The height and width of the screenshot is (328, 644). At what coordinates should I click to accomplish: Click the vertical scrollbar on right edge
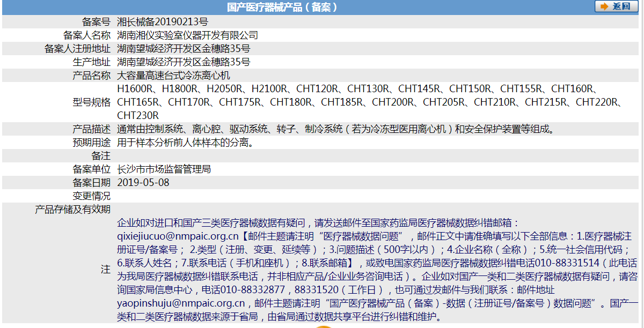click(x=641, y=161)
